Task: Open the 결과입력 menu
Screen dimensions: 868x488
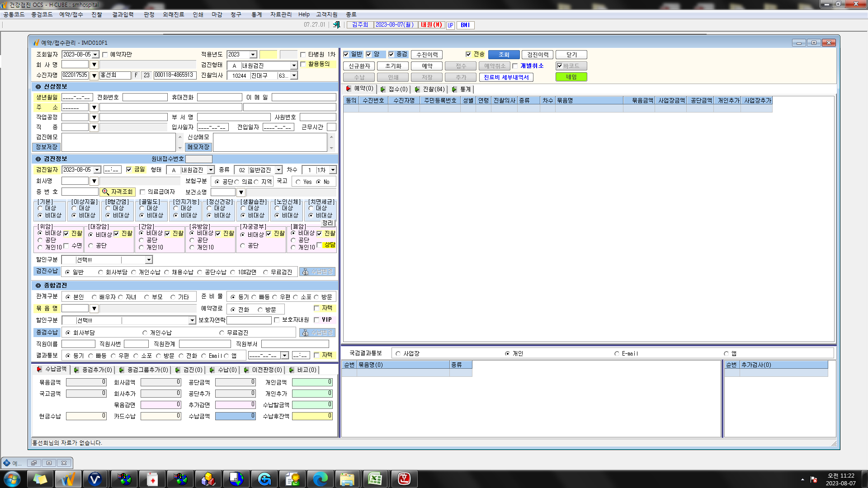Action: (x=123, y=14)
